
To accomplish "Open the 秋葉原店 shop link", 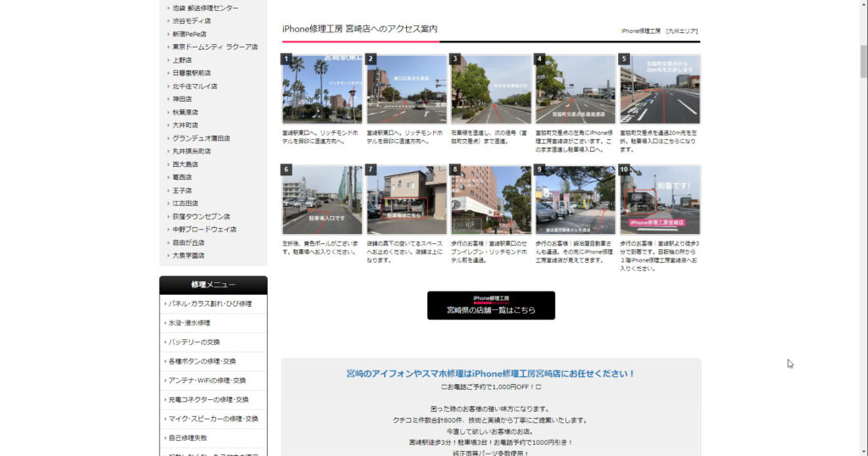I will [185, 113].
